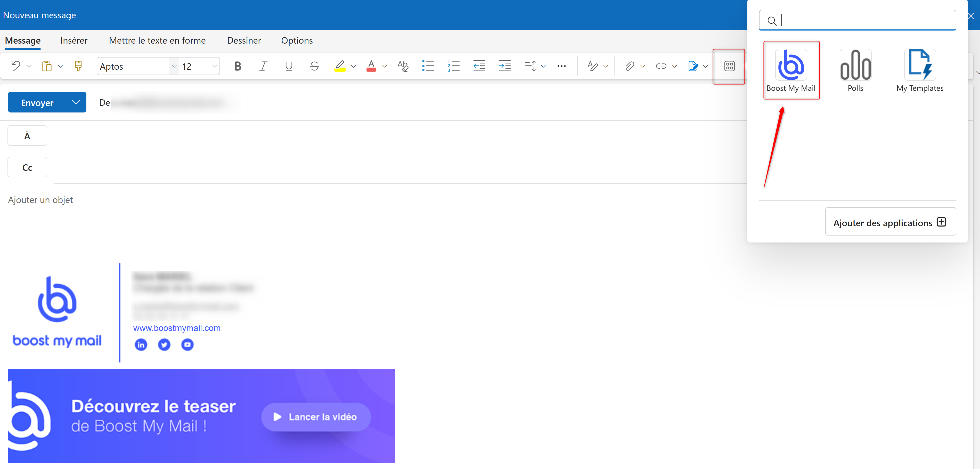Open the signature icon on the toolbar
This screenshot has width=980, height=469.
point(693,66)
